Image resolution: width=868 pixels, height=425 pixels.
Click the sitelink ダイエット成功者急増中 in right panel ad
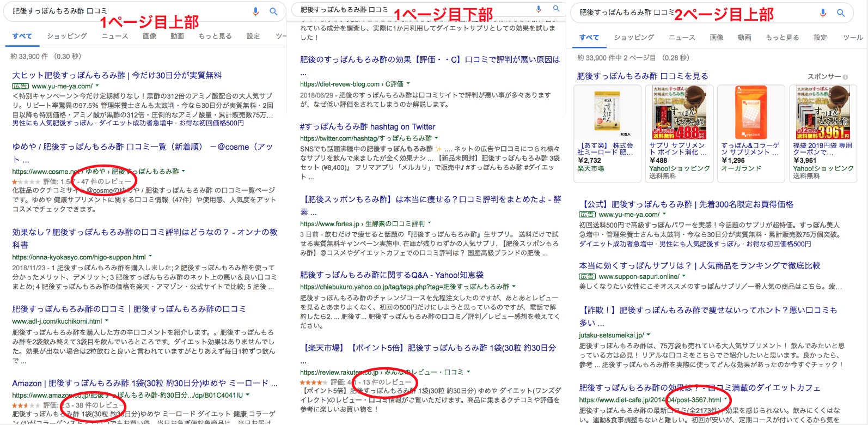tap(616, 244)
